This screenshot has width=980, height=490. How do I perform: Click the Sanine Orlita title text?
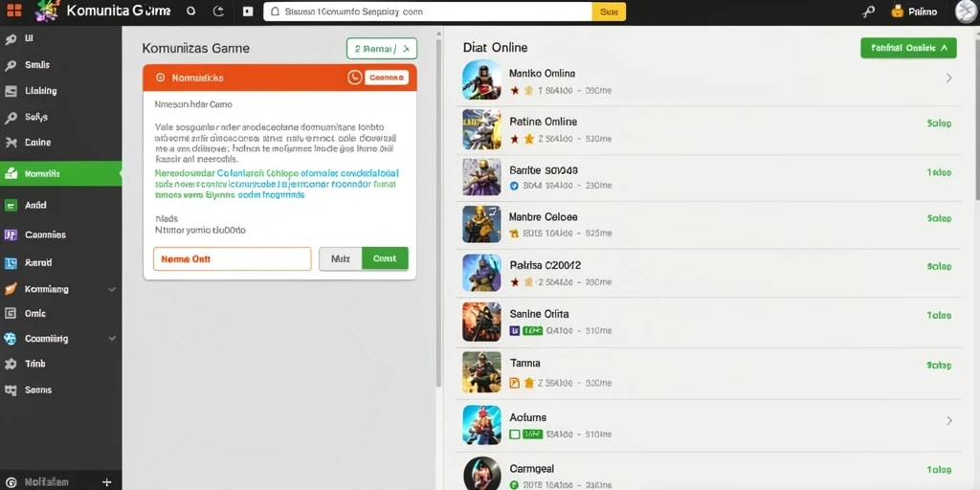point(539,314)
